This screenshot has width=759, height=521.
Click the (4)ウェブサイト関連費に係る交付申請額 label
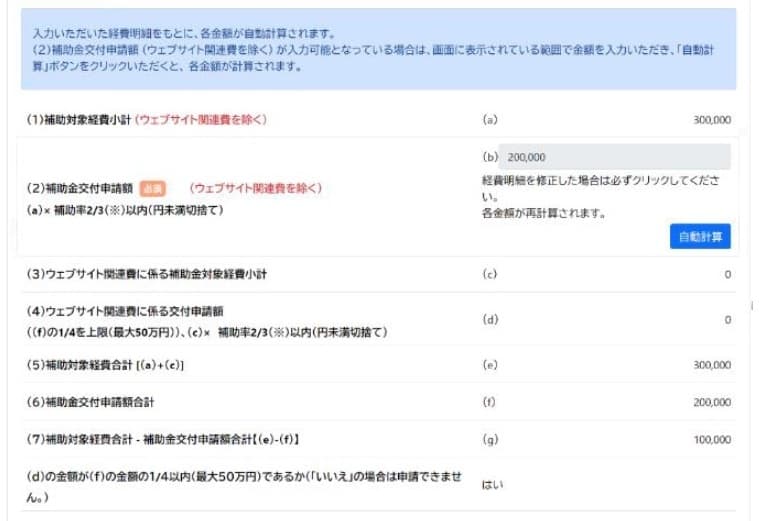click(x=125, y=311)
